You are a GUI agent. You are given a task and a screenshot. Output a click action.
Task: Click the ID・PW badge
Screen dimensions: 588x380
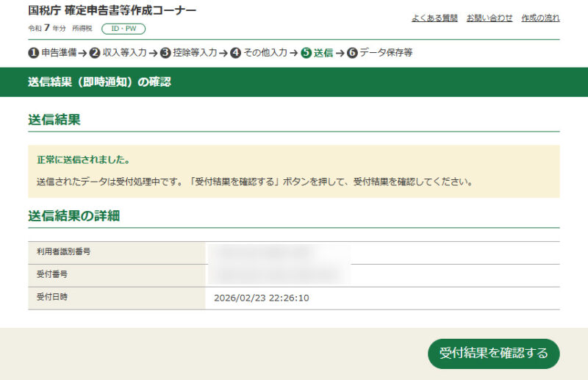(123, 29)
